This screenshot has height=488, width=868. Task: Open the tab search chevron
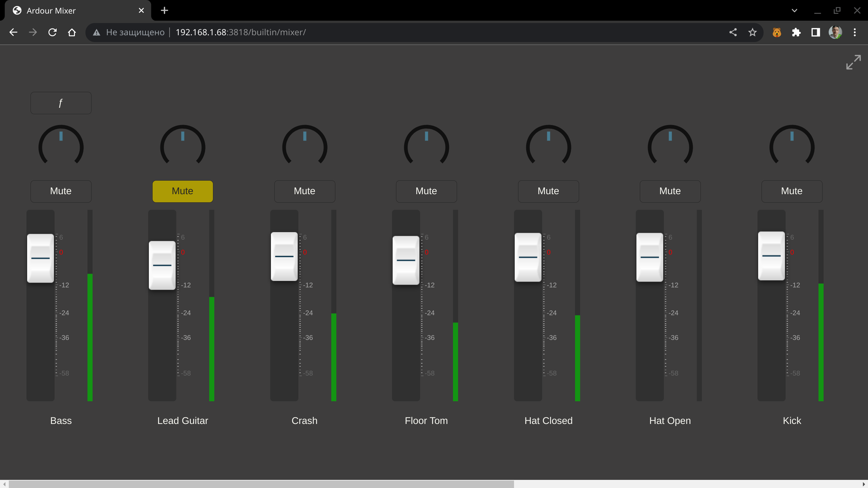[794, 11]
